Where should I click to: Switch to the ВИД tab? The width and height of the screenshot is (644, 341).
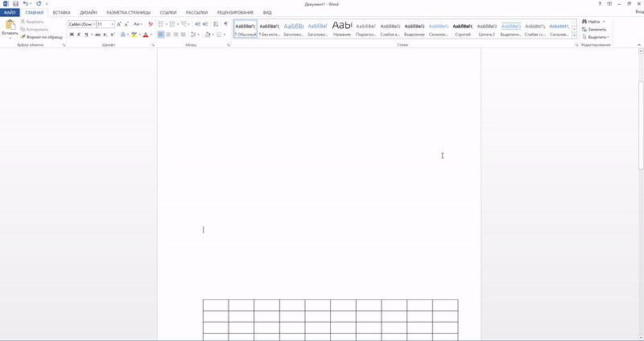[267, 13]
